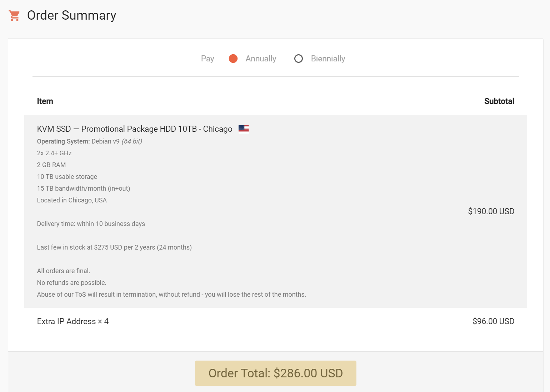Click the 10 TB usable storage line

click(x=67, y=177)
